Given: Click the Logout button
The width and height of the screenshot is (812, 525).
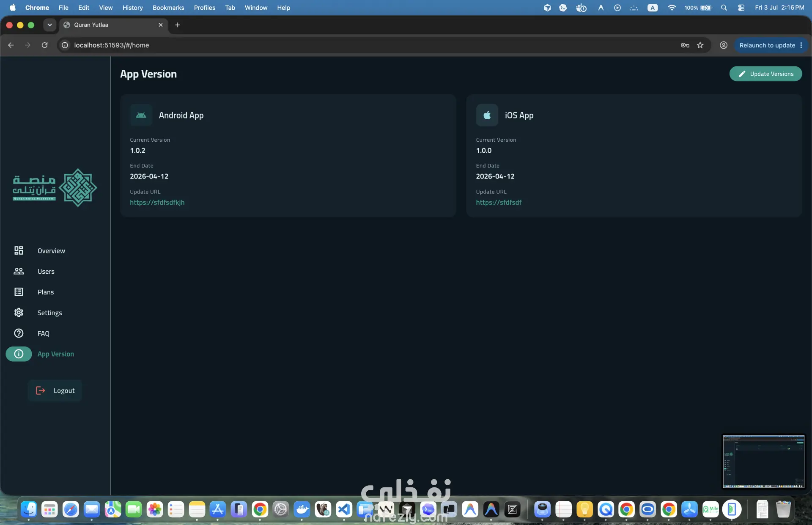Looking at the screenshot, I should point(55,391).
